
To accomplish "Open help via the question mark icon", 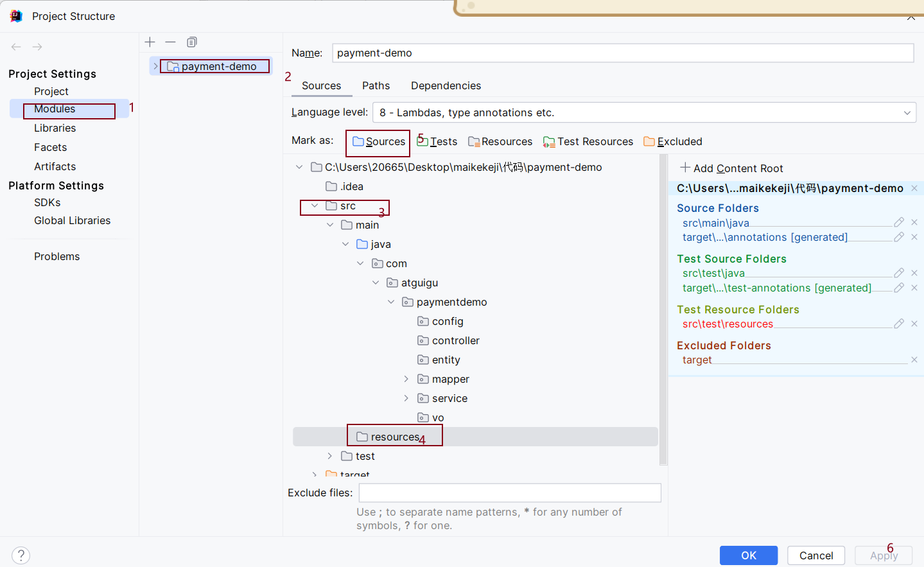I will 21,555.
